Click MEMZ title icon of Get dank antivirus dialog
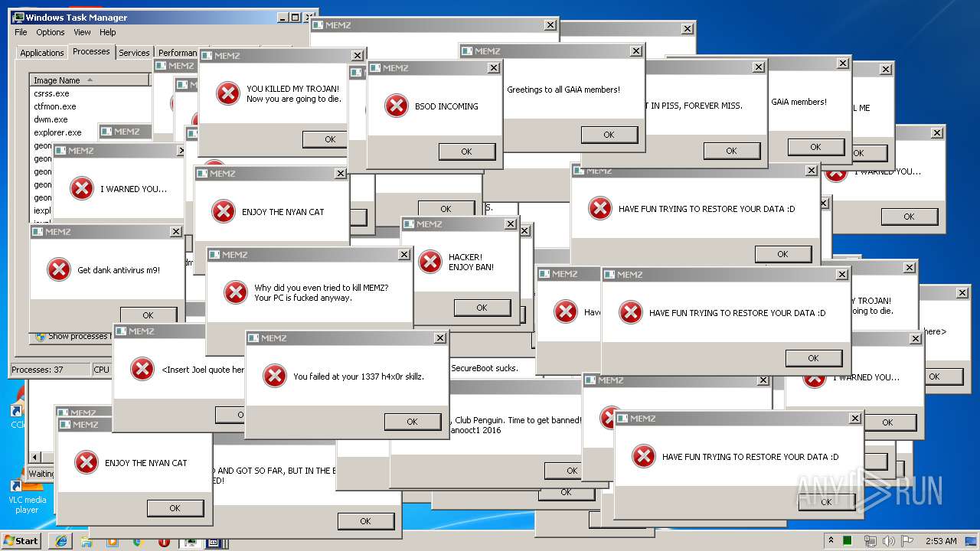The height and width of the screenshot is (551, 980). click(38, 232)
